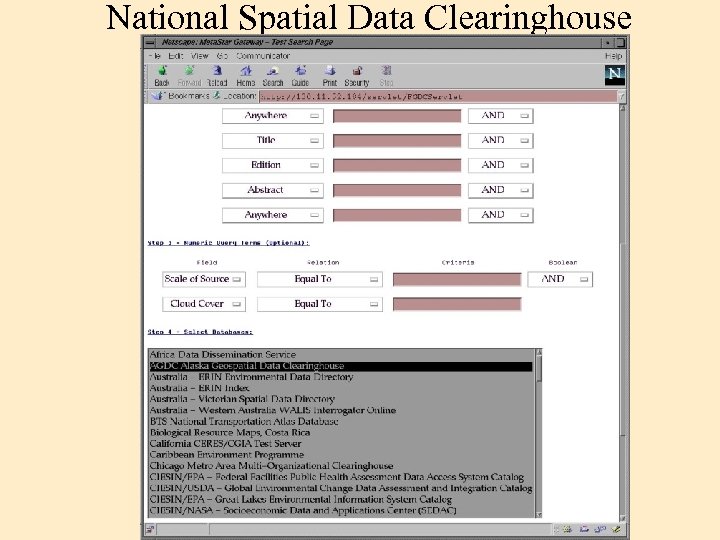Open the AND dropdown under Boolean

tap(560, 279)
